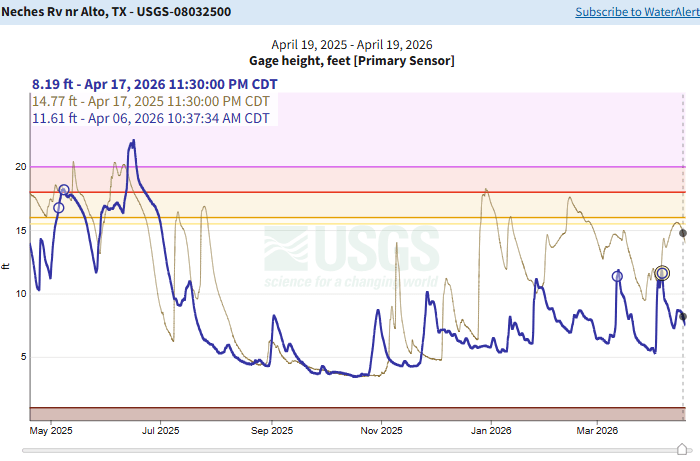Click the lower May 2025 circle marker
This screenshot has height=461, width=700.
click(x=58, y=208)
